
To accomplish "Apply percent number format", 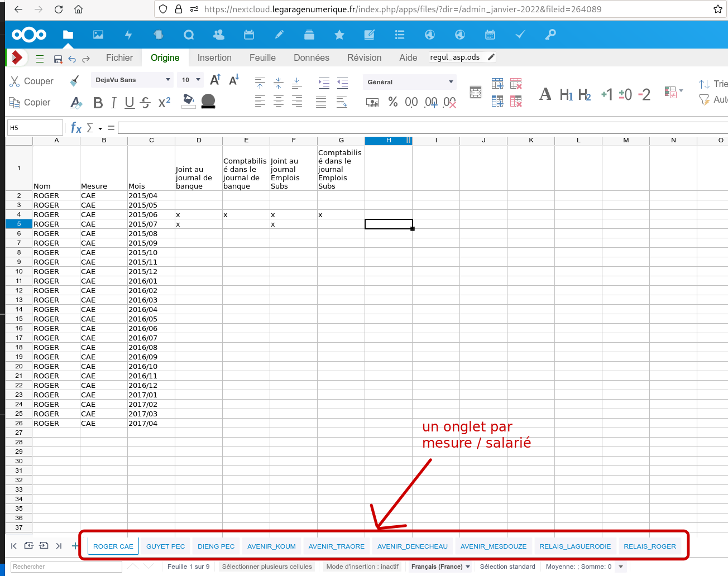I will tap(392, 102).
